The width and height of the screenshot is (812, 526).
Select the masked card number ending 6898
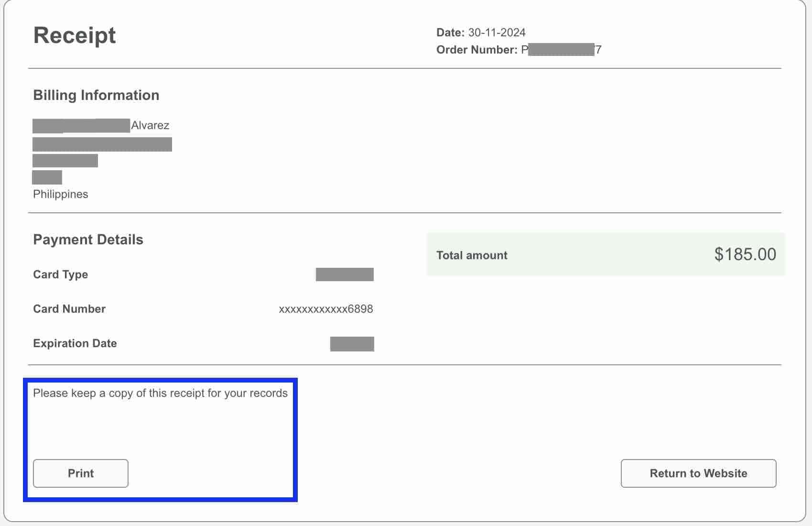click(x=326, y=309)
